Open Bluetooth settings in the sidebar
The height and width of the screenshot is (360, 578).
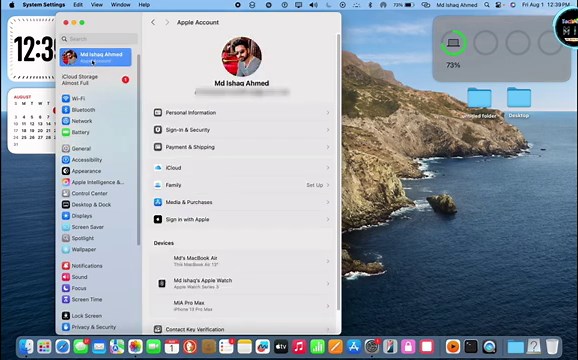coord(79,110)
